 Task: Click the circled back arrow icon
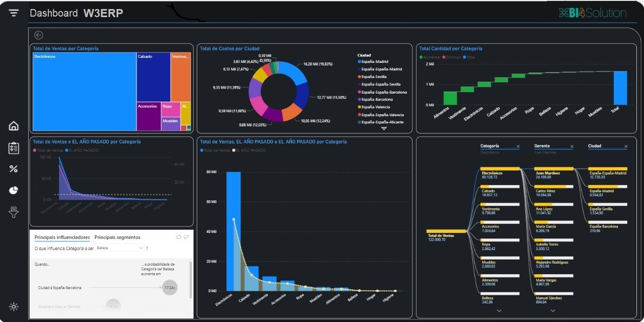tap(39, 35)
